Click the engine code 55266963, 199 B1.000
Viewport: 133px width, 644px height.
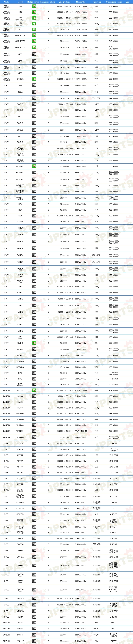pyautogui.click(x=114, y=373)
